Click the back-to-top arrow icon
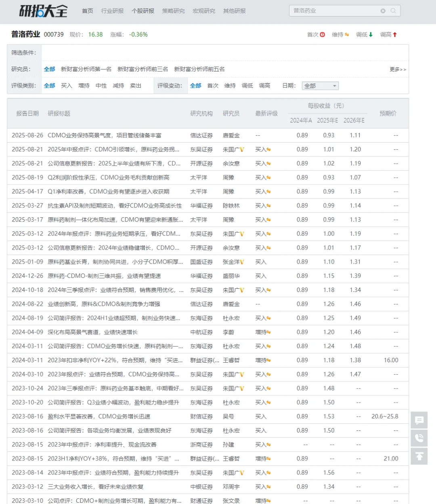 (419, 457)
